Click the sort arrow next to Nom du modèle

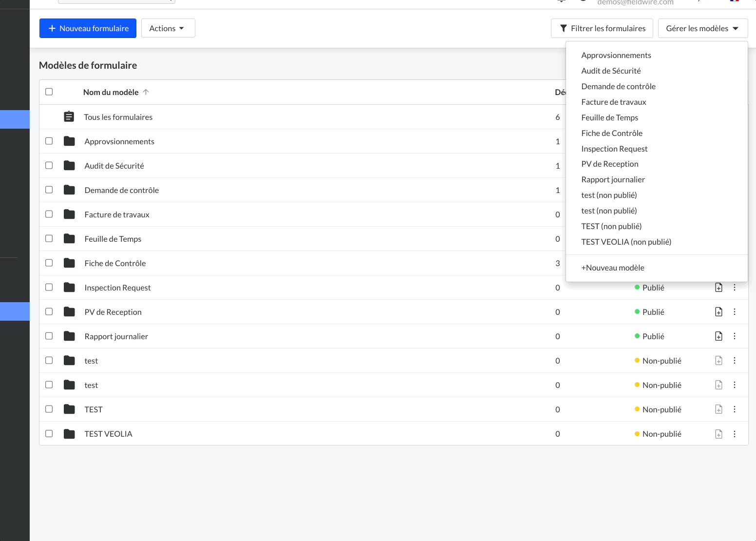(x=146, y=92)
